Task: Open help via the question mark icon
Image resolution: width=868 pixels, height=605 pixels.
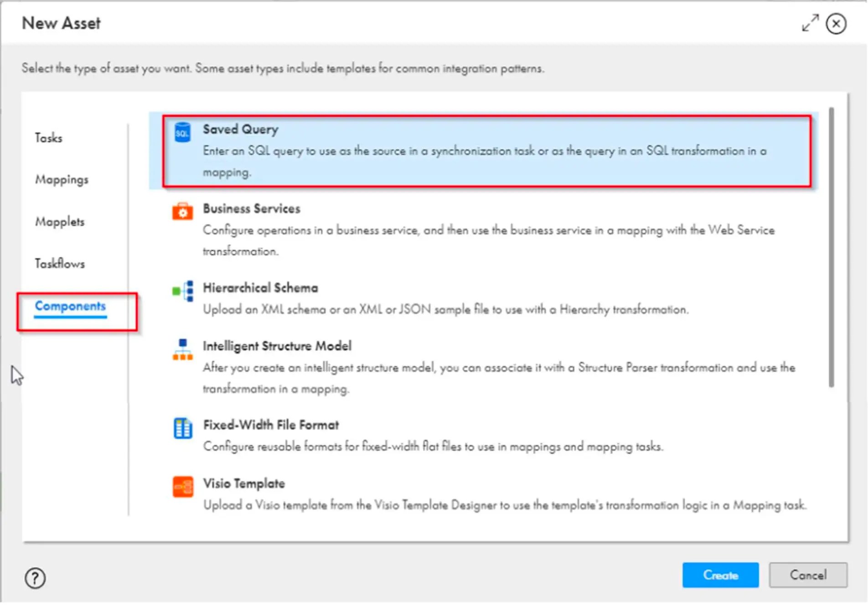Action: (x=35, y=578)
